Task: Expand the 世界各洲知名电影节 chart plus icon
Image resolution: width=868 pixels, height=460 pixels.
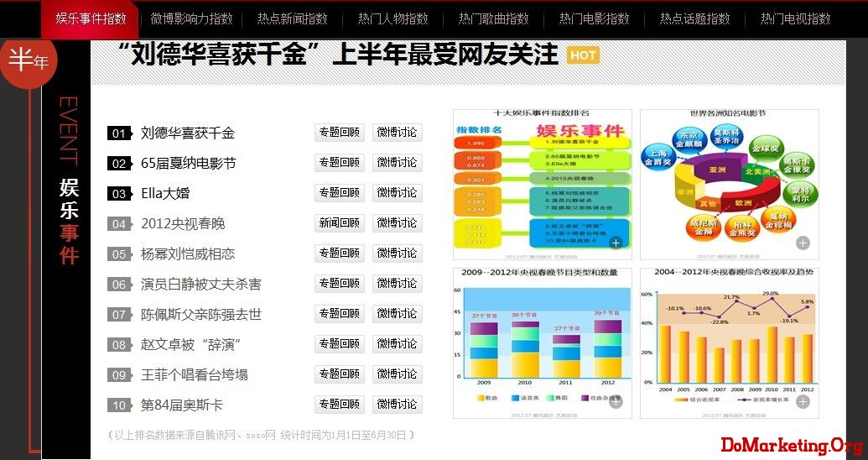Action: coord(803,243)
